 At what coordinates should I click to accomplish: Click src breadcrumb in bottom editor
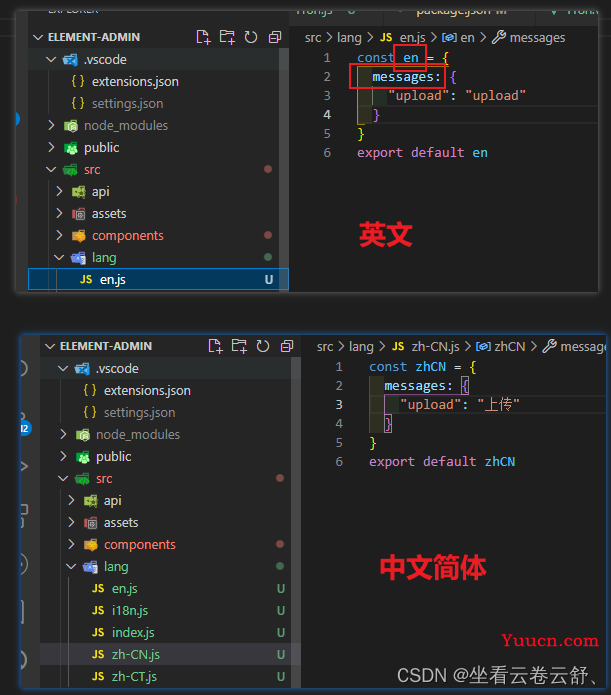point(325,347)
